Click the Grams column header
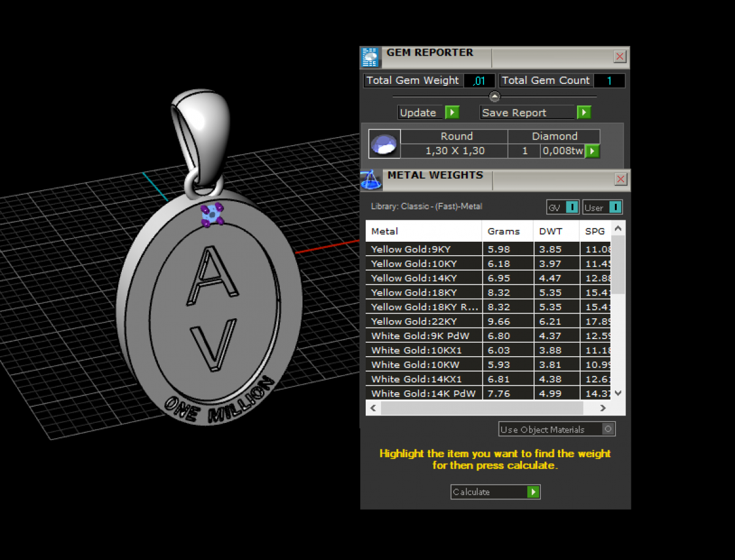 pos(508,231)
